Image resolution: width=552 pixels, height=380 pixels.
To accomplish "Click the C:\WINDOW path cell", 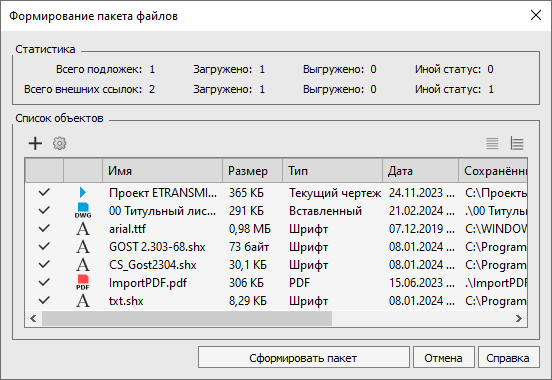I will [x=496, y=229].
